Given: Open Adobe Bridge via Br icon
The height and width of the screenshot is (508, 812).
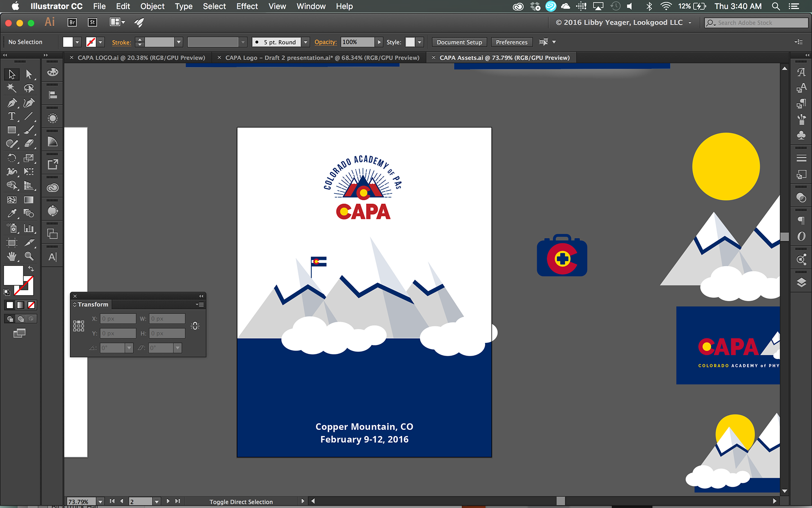Looking at the screenshot, I should pos(72,22).
